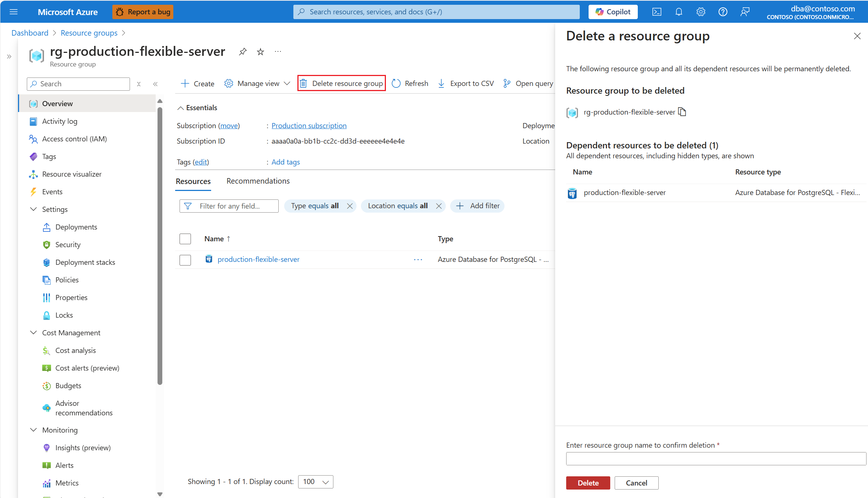Viewport: 868px width, 498px height.
Task: Click the Activity log menu item
Action: (59, 121)
